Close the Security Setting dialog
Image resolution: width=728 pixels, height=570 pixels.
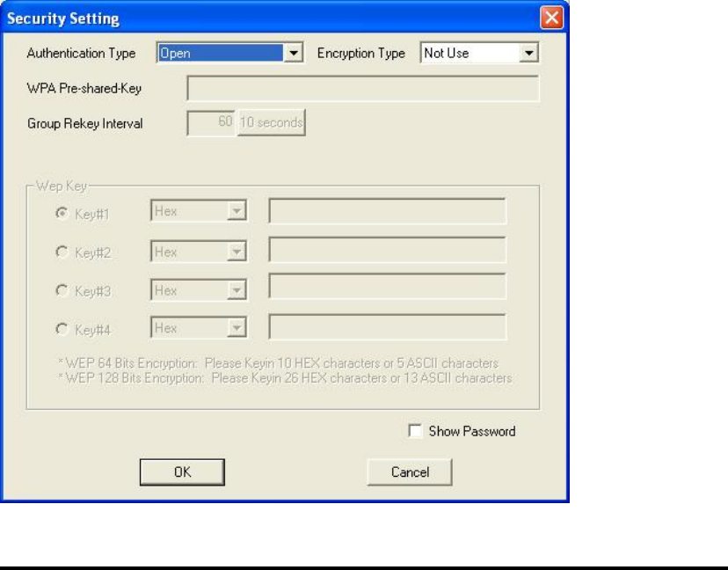pos(551,18)
